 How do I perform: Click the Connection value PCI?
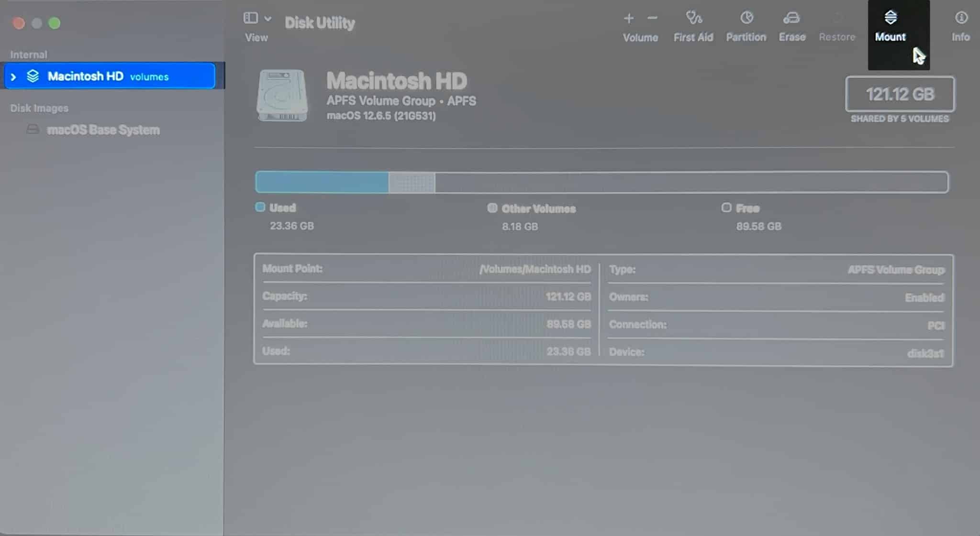tap(936, 326)
